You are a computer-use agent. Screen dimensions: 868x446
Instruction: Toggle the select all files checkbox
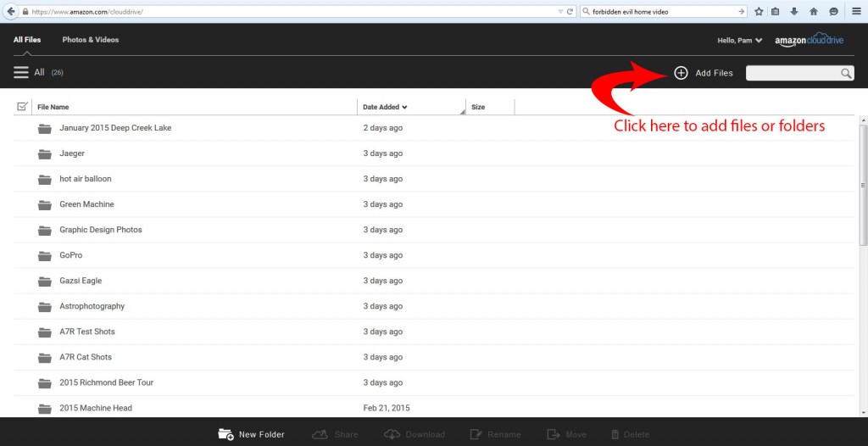(x=23, y=107)
